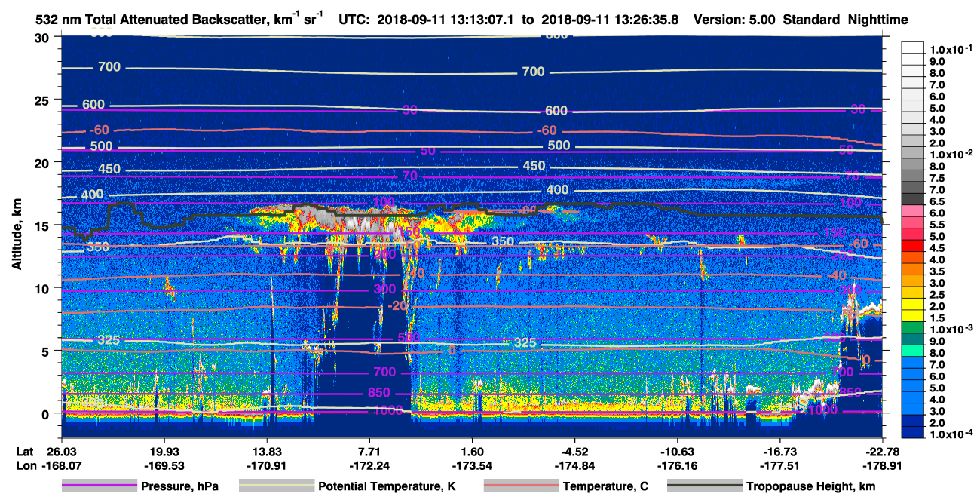This screenshot has height=503, width=980.
Task: Click the magenta Pressure line sample in legend
Action: 99,486
